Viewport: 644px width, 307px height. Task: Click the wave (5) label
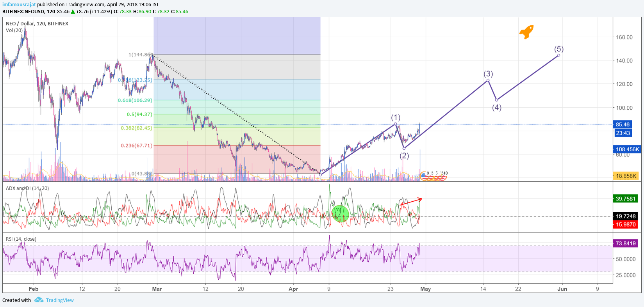559,49
